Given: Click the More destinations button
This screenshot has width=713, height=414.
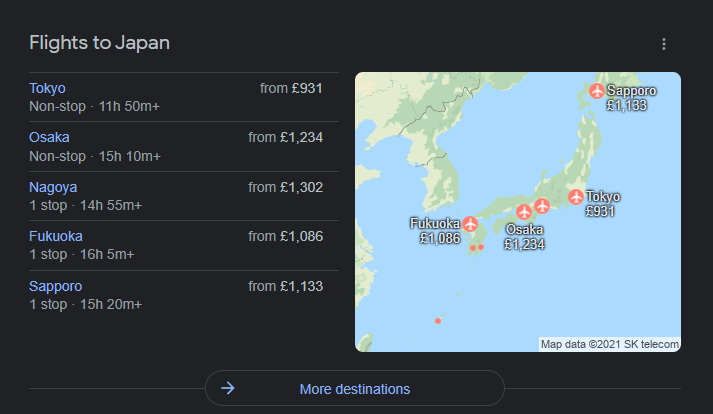Looking at the screenshot, I should pos(354,388).
